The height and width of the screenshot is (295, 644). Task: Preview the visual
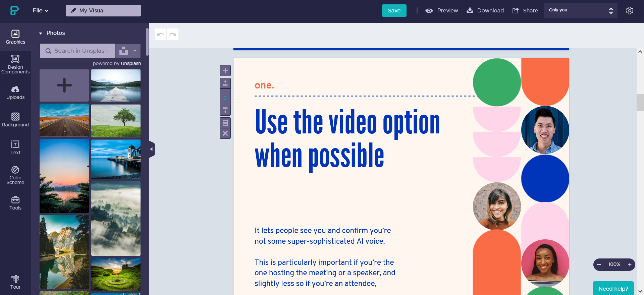click(441, 11)
